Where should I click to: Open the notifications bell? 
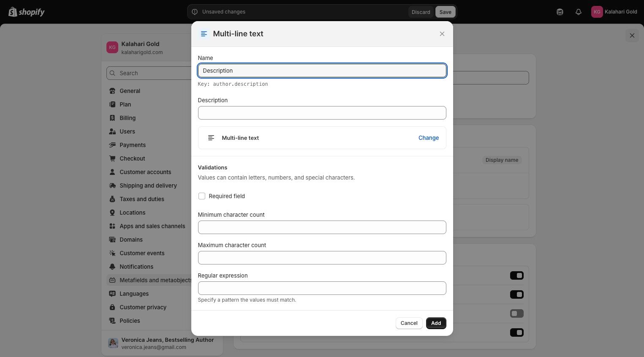(579, 12)
